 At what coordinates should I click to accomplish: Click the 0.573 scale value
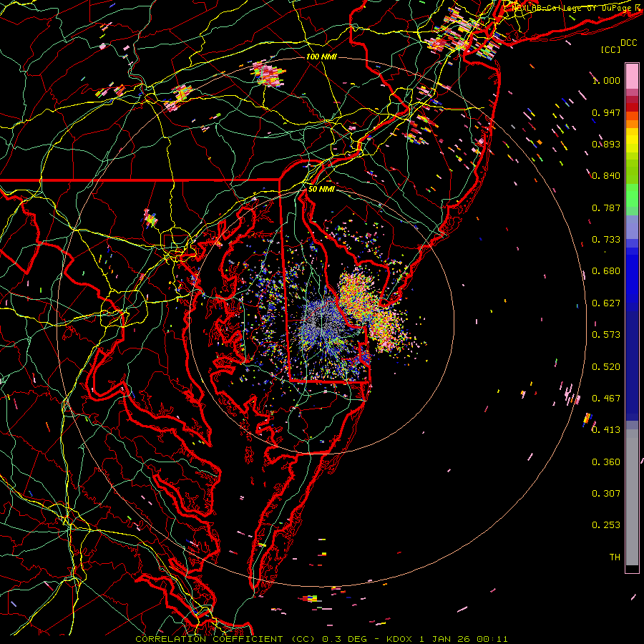coord(606,335)
